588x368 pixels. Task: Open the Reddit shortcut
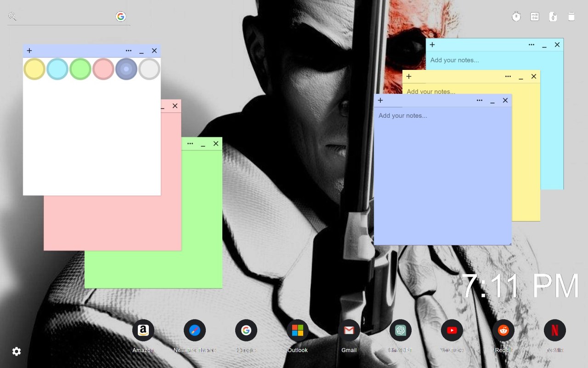coord(503,330)
